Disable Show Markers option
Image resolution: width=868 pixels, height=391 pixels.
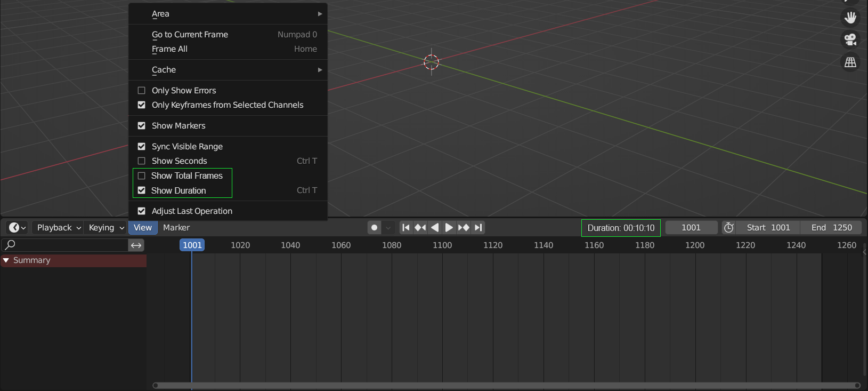[x=142, y=126]
